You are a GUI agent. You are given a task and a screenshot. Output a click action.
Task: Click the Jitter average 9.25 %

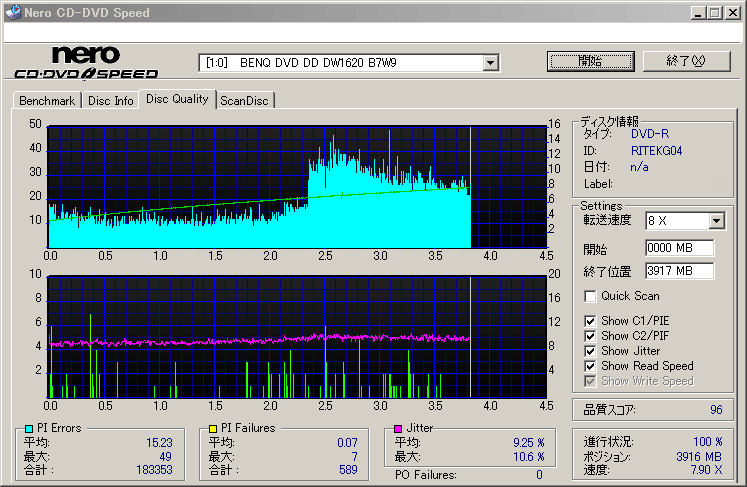[x=529, y=443]
